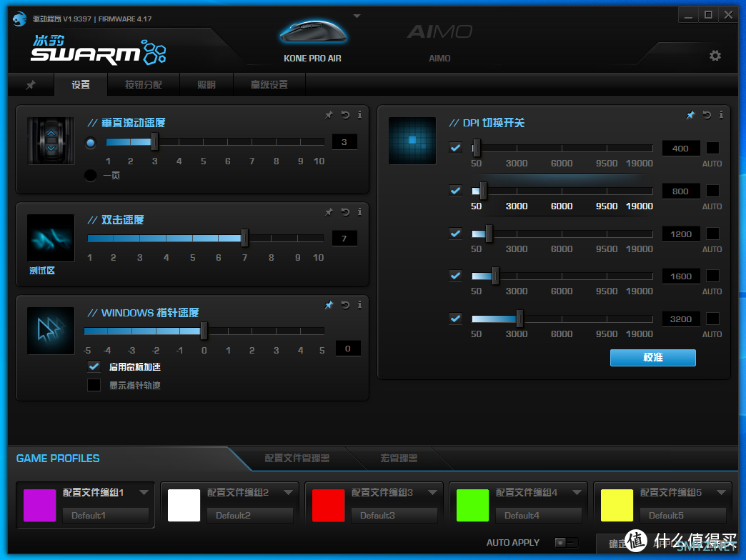Click the 校准 button

click(x=653, y=357)
